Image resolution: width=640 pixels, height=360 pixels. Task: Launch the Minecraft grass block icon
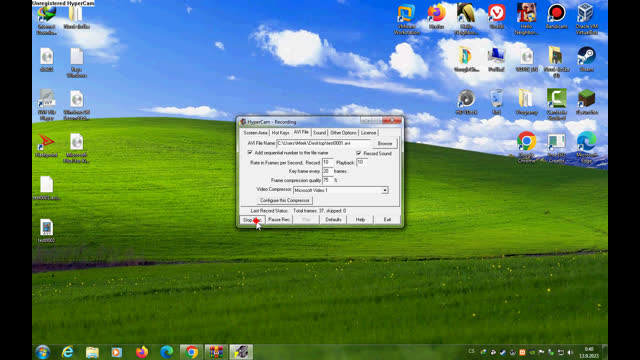[x=587, y=102]
